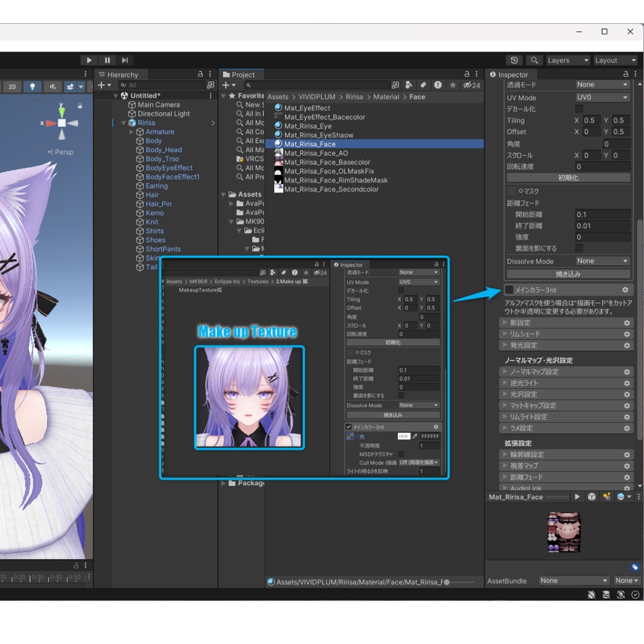Select Main Camera in the Hierarchy

tap(158, 105)
